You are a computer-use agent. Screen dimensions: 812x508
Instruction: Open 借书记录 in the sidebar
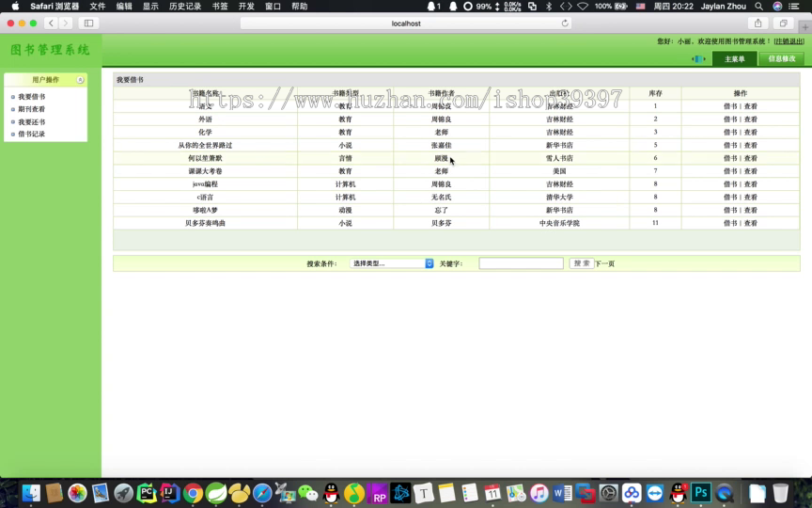click(32, 134)
